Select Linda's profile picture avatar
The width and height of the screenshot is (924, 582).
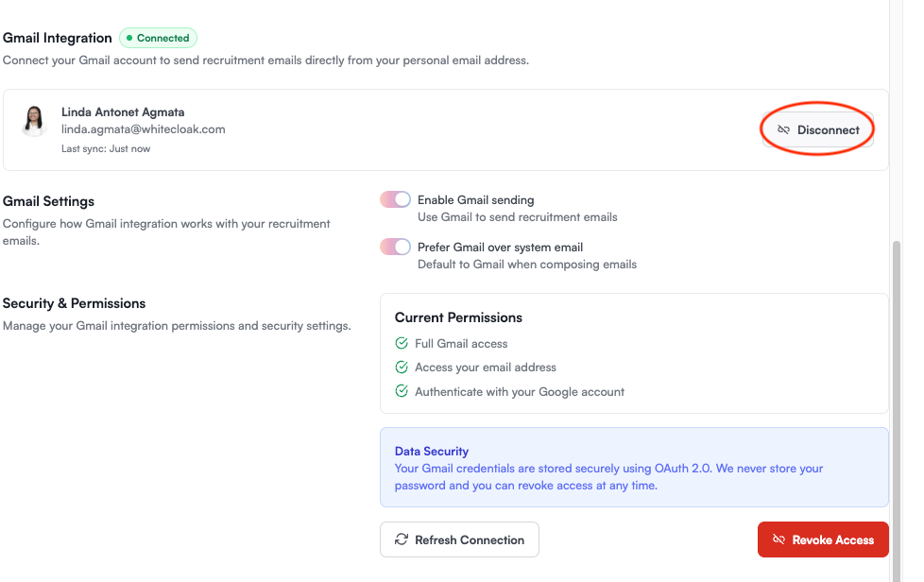pyautogui.click(x=33, y=121)
